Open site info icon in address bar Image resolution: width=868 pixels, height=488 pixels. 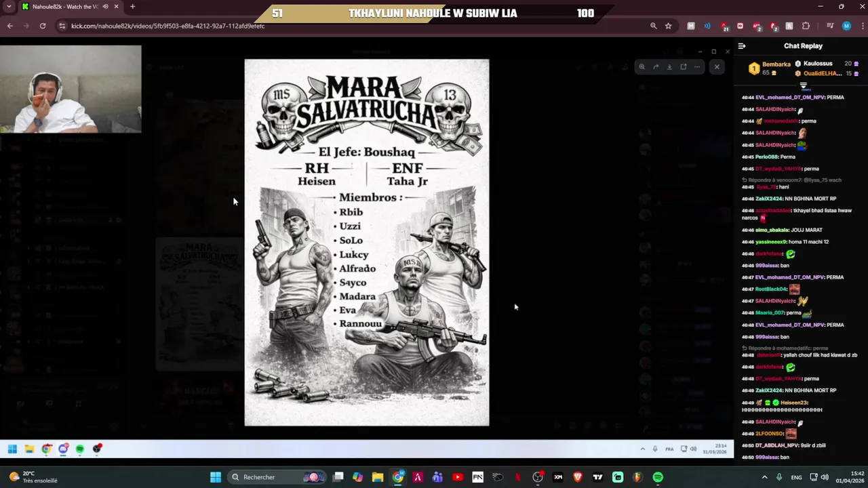pos(62,26)
